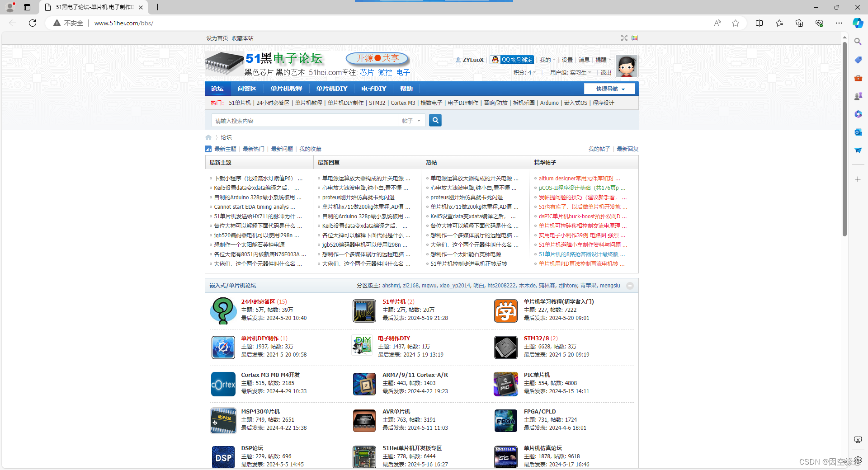Click the search content input field
Screen dimensions: 868x470
pyautogui.click(x=305, y=121)
